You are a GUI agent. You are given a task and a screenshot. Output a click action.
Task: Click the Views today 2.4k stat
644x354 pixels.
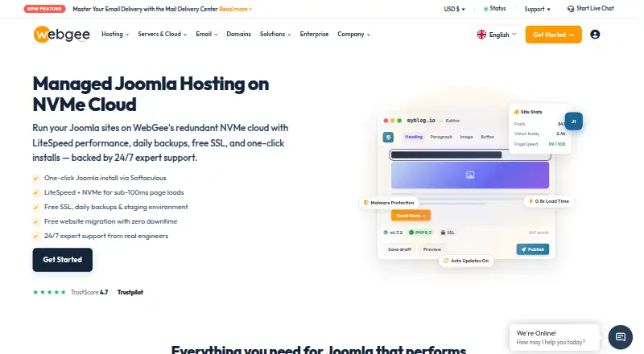[x=539, y=134]
